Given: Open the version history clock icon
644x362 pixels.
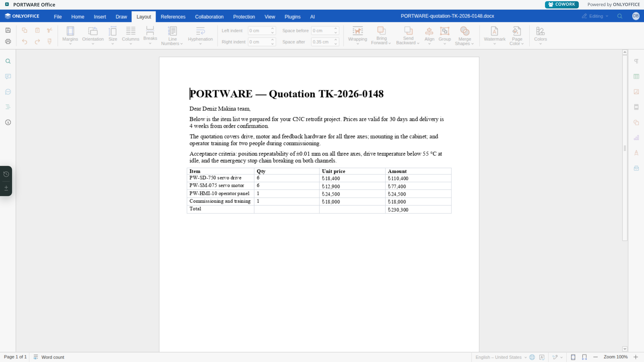Looking at the screenshot, I should (6, 174).
